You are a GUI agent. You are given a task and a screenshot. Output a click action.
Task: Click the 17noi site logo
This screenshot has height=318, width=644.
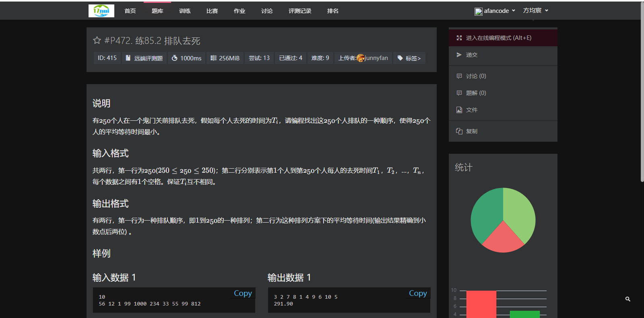[x=101, y=11]
